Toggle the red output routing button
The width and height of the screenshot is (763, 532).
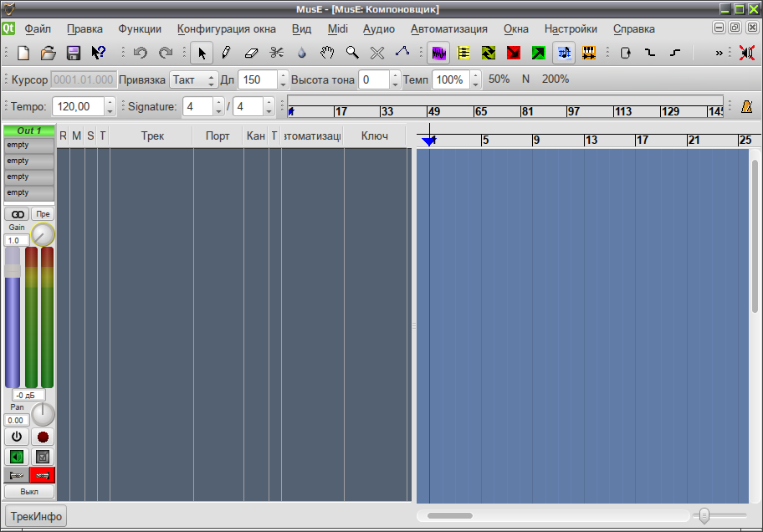[x=43, y=475]
